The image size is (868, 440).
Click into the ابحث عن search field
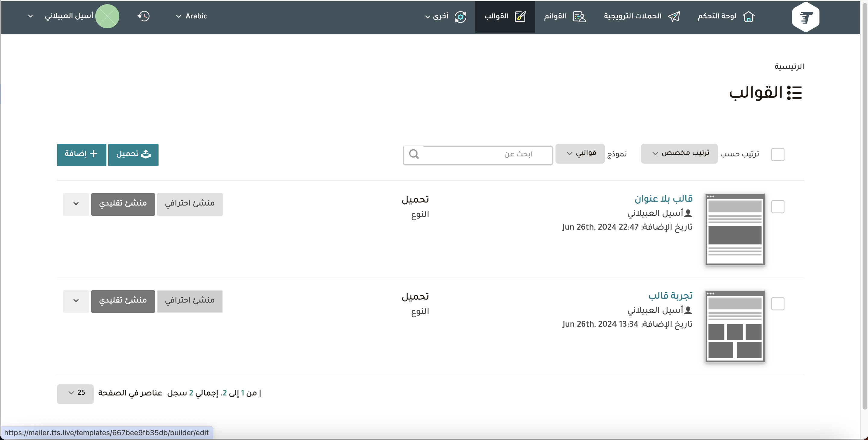[485, 155]
